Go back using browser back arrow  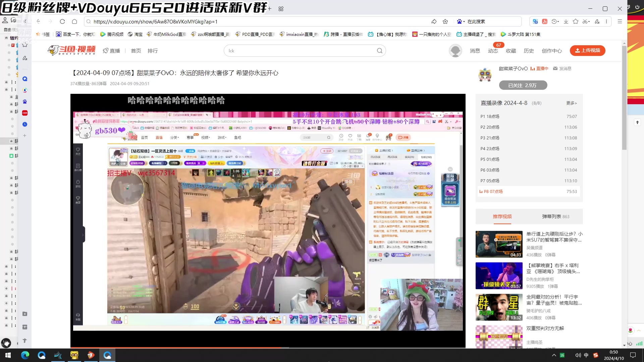point(38,21)
